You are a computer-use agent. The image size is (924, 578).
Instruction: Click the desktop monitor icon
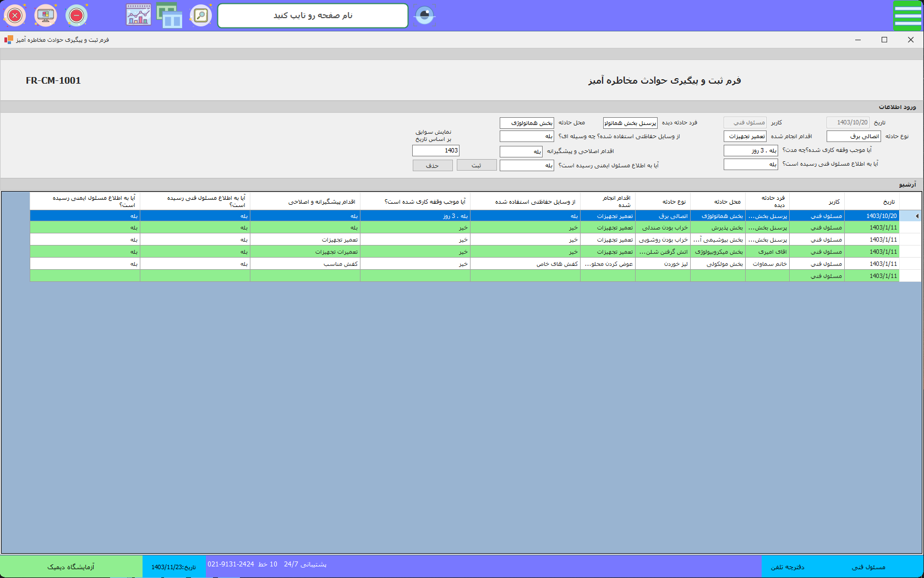point(46,15)
